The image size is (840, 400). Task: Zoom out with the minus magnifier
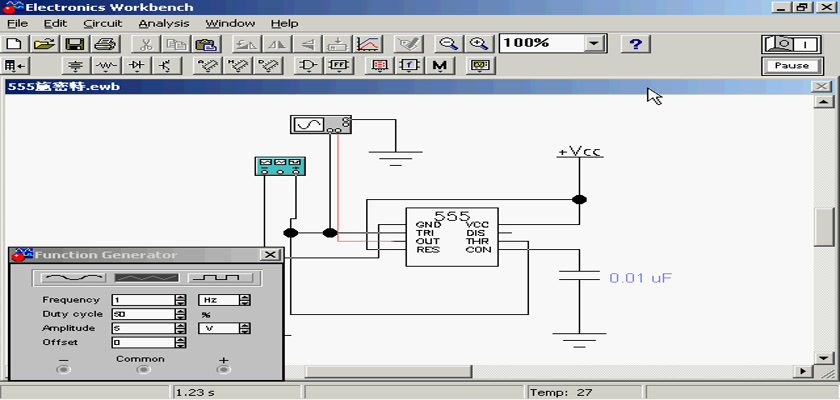pos(448,44)
